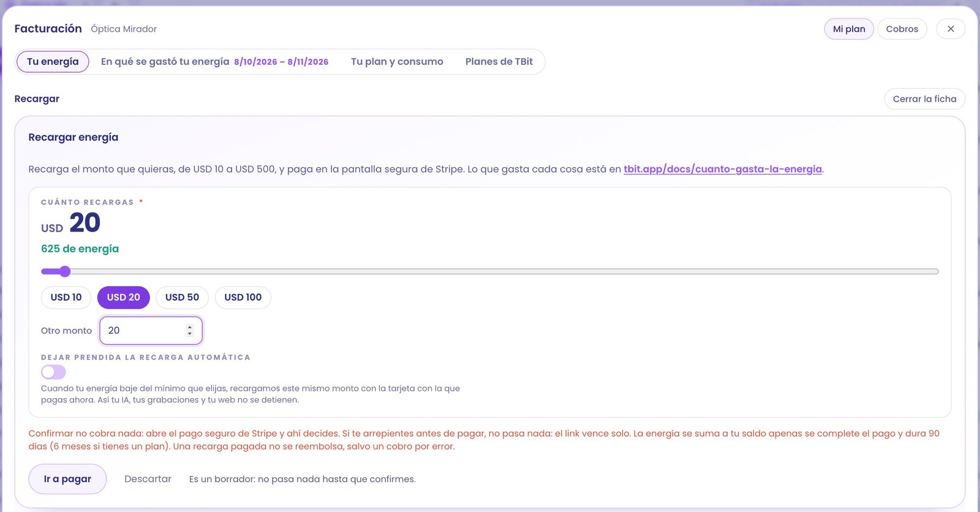Go to Tu plan y consumo tab
Image resolution: width=980 pixels, height=512 pixels.
[x=397, y=61]
